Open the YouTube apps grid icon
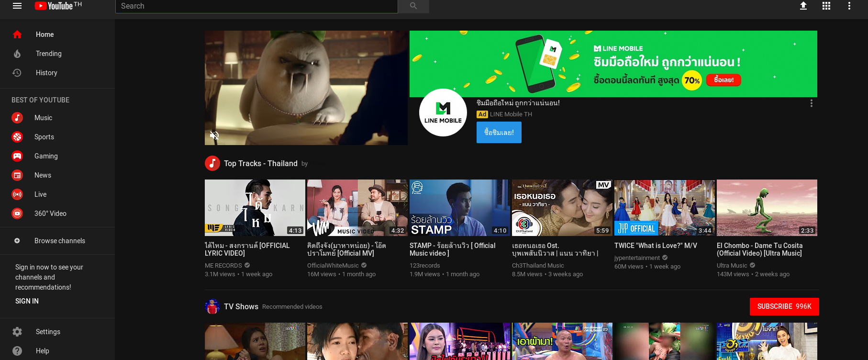This screenshot has width=868, height=360. click(x=826, y=6)
